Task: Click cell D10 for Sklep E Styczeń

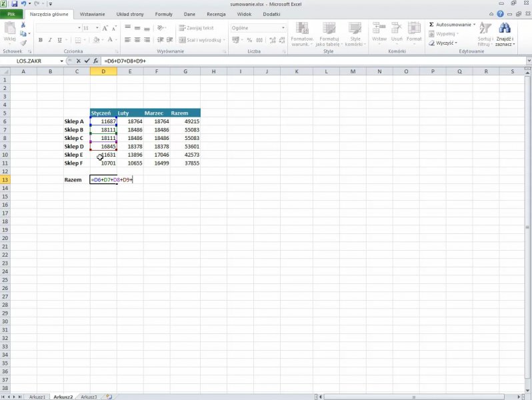Action: [103, 155]
